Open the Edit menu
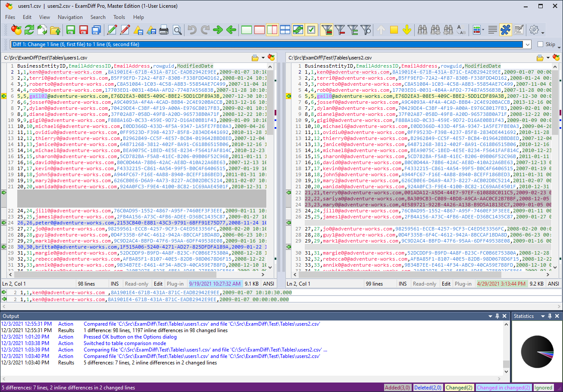The height and width of the screenshot is (392, 563). (27, 17)
